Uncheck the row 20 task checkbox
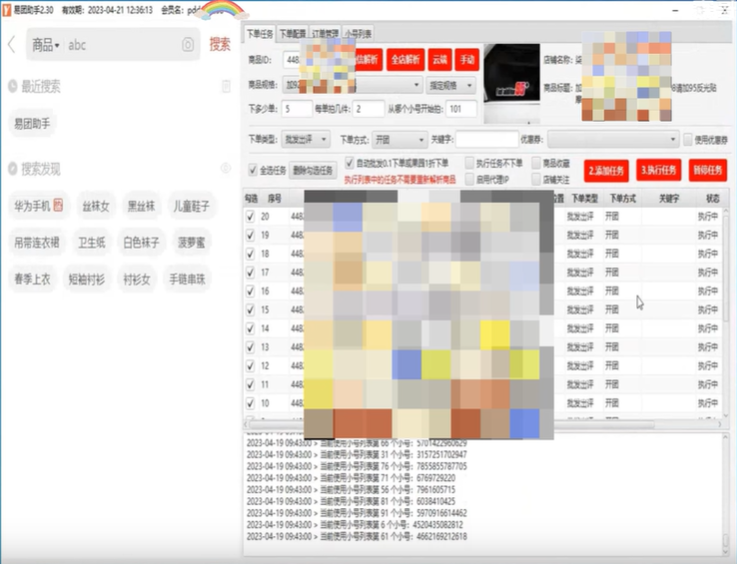This screenshot has width=737, height=564. tap(250, 216)
